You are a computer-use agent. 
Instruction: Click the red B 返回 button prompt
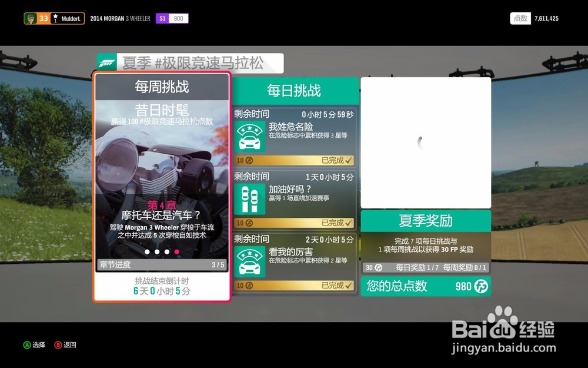tap(65, 344)
